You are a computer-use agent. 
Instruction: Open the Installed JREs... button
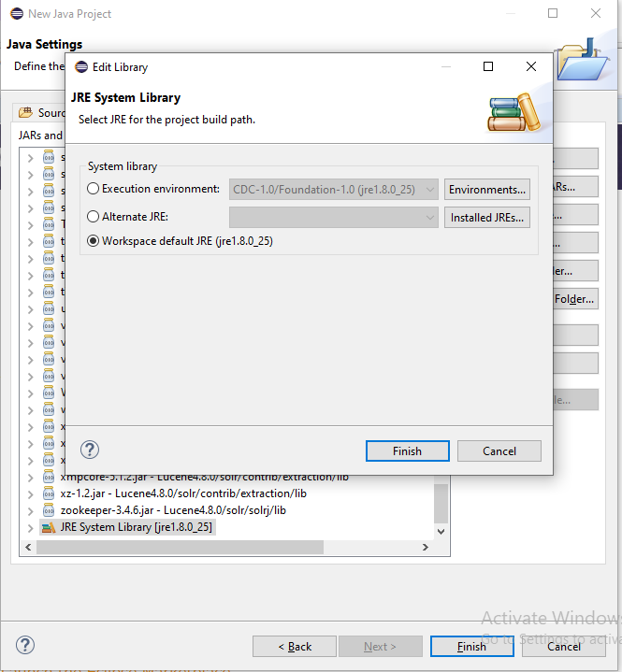(x=487, y=218)
